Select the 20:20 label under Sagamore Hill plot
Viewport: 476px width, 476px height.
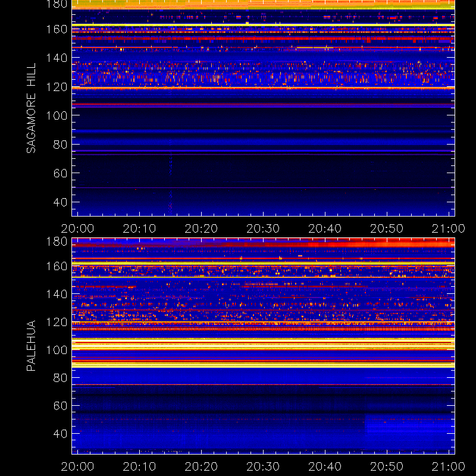pos(201,228)
